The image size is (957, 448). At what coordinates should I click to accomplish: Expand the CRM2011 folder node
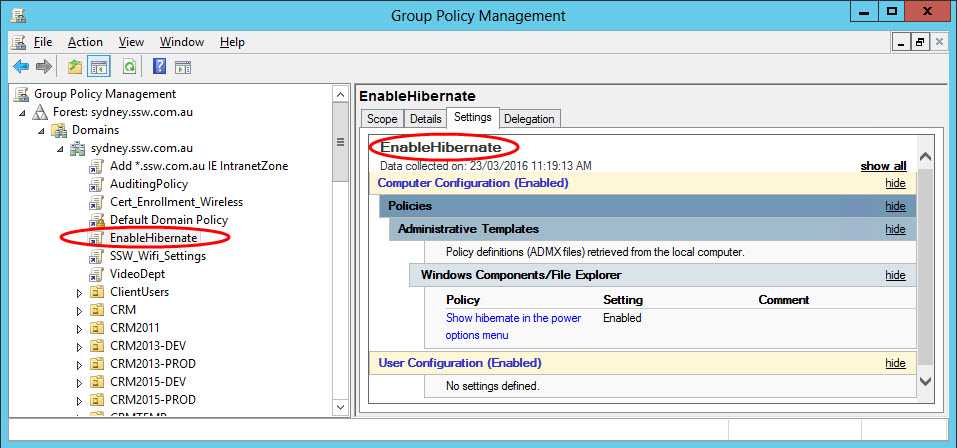coord(80,328)
